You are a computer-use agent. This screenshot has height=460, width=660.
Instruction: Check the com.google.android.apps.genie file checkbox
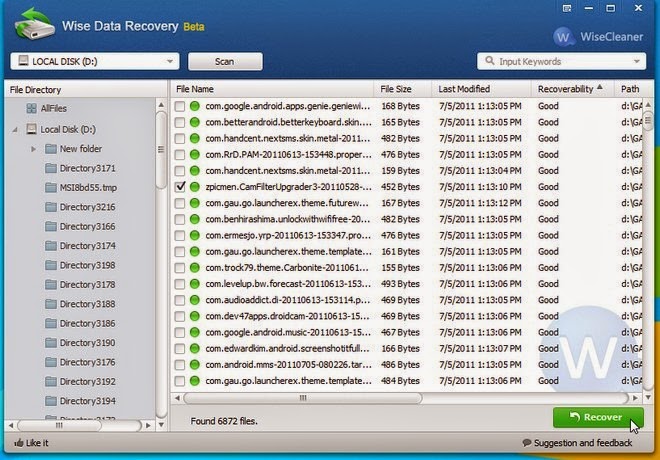pos(180,106)
